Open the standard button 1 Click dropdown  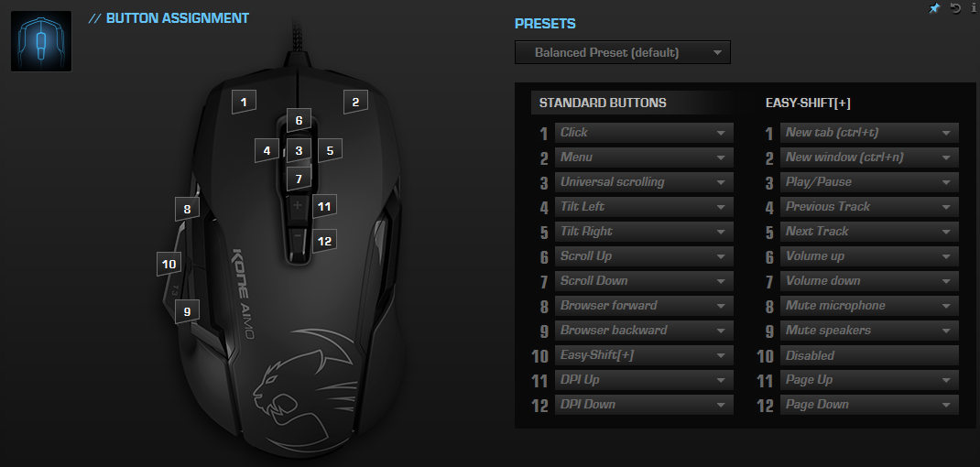tap(644, 133)
